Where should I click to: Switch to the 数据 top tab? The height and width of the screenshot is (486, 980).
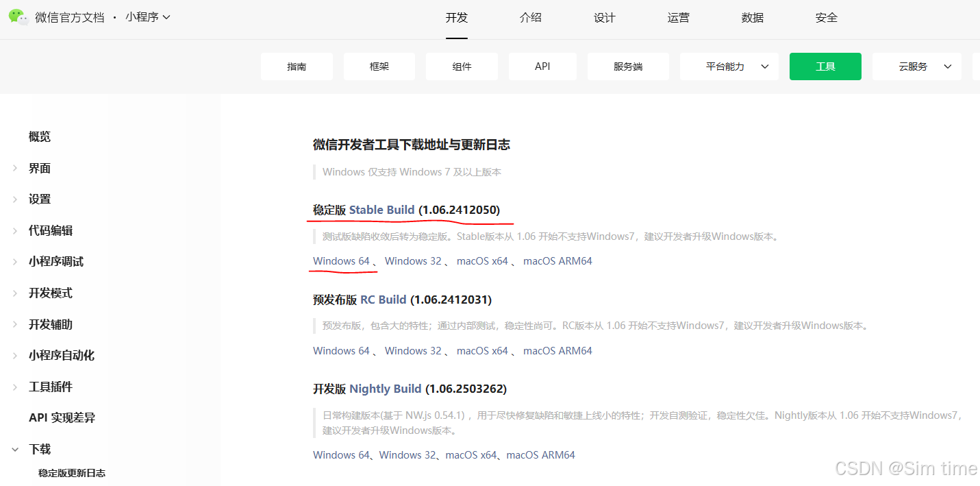[x=753, y=18]
